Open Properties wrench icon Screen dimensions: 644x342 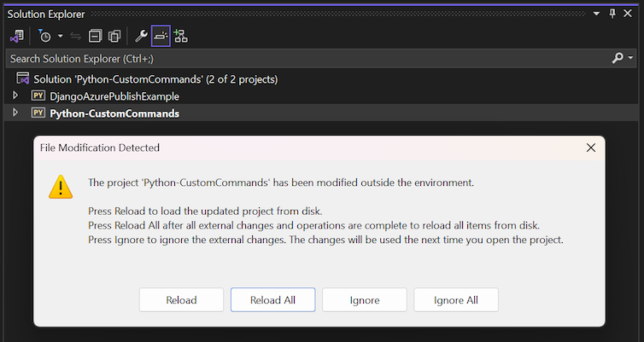pos(141,36)
